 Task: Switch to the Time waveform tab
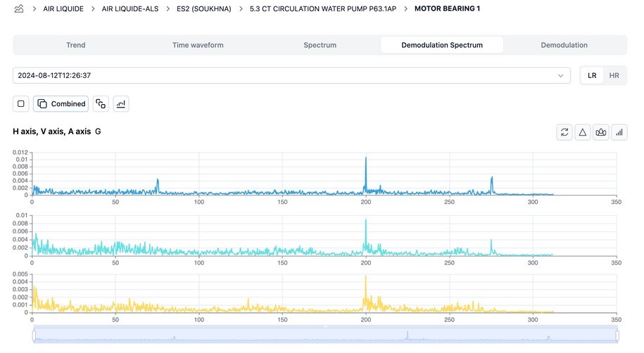coord(198,45)
